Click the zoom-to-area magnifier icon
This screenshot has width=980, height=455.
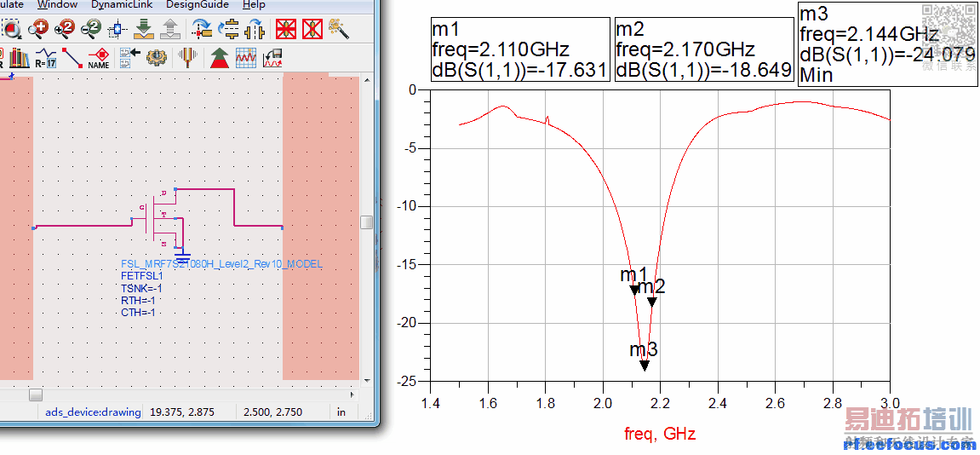11,28
